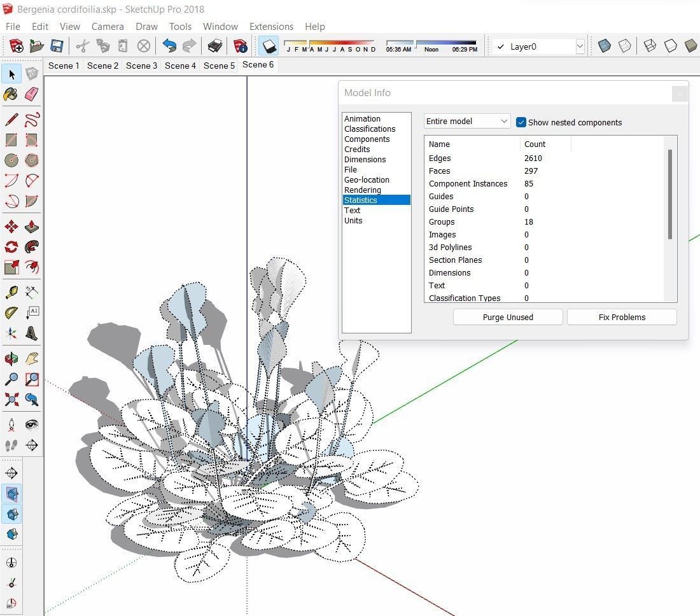
Task: Switch to Scene 1 tab
Action: click(64, 66)
